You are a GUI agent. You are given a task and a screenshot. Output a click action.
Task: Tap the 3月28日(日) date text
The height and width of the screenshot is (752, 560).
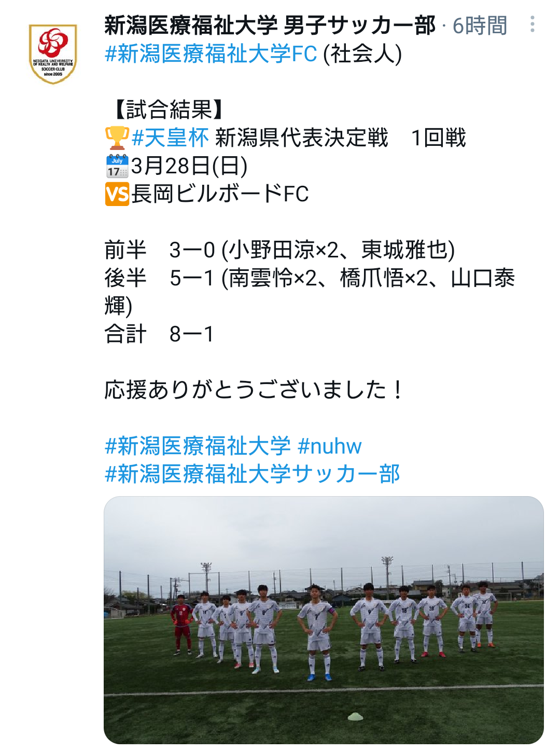pyautogui.click(x=190, y=166)
